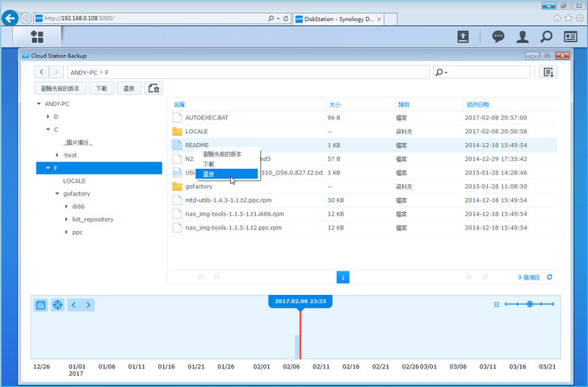Open the list view settings icon

[549, 73]
